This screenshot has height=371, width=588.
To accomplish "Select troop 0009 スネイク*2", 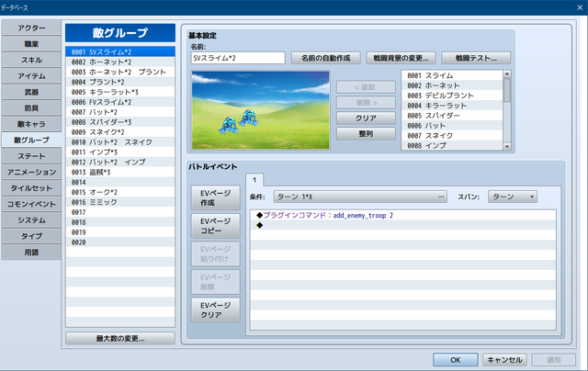I will 120,132.
